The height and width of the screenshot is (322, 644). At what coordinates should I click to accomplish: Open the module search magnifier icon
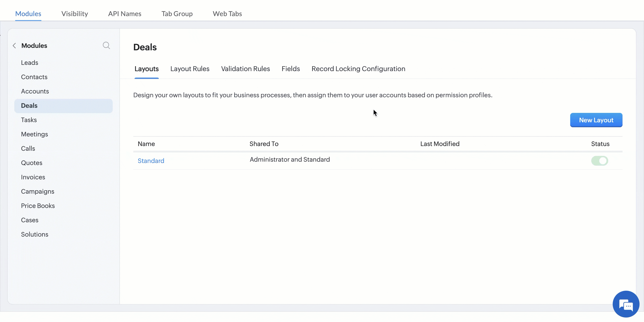pyautogui.click(x=106, y=45)
